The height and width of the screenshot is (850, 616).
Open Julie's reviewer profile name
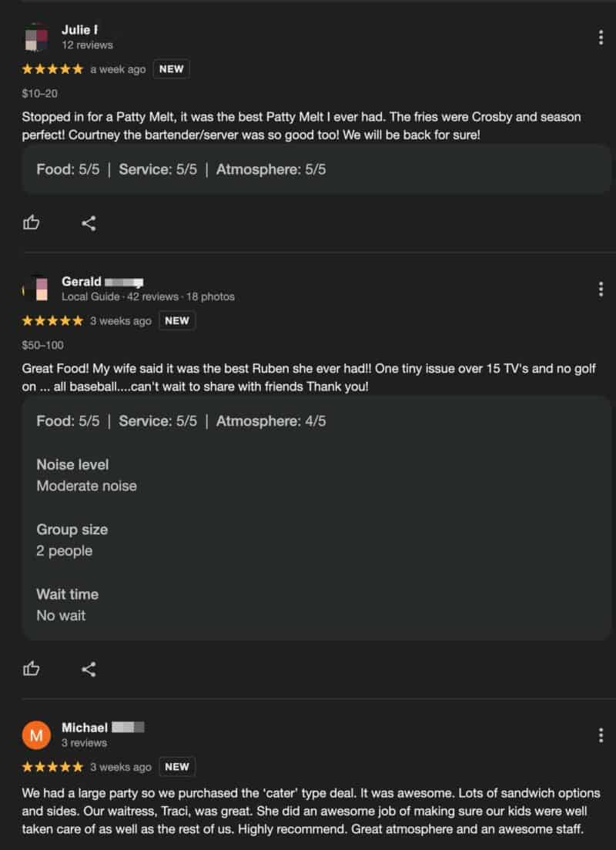(x=79, y=30)
